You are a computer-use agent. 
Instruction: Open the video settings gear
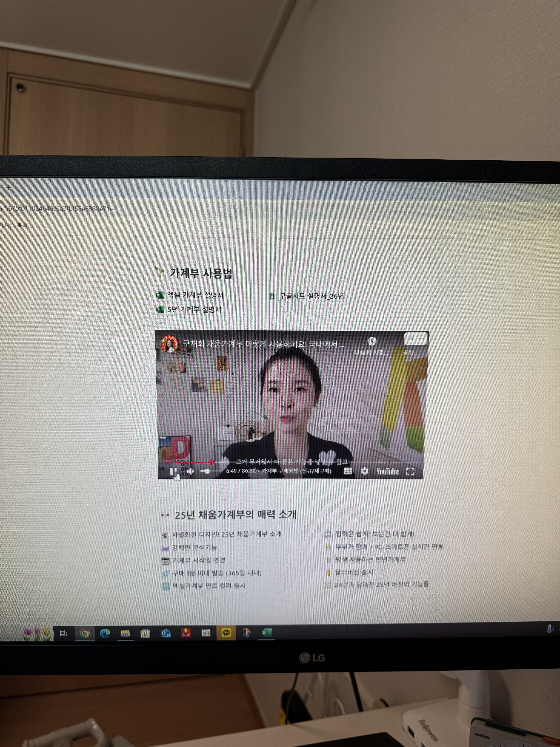[365, 471]
